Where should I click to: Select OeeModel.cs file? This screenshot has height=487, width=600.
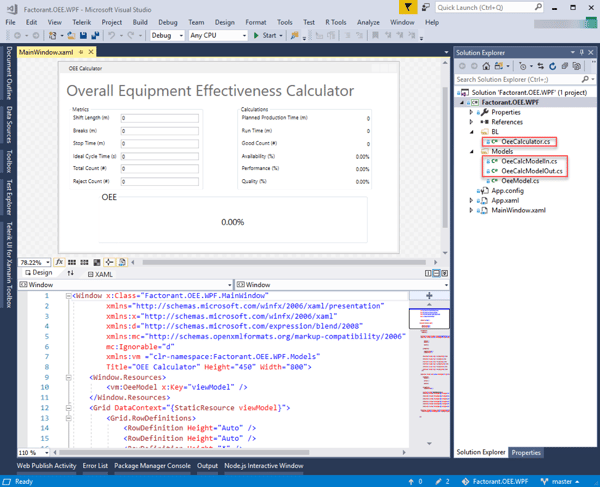point(520,181)
